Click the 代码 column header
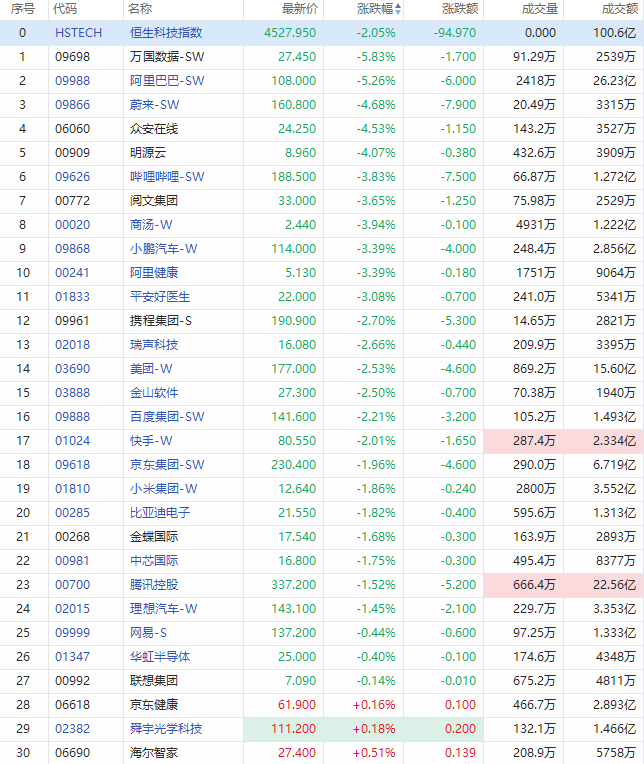Screen dimensions: 644x764 click(65, 9)
